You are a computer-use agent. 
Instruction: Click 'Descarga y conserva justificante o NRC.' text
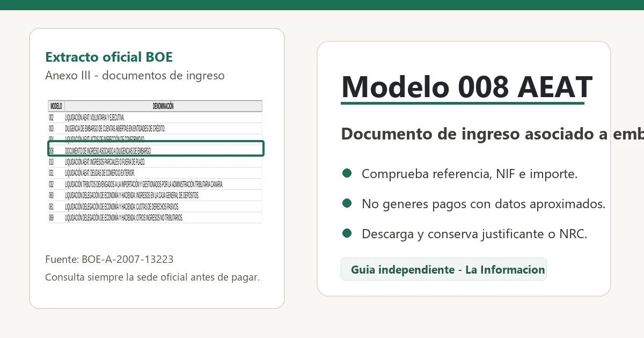point(474,234)
